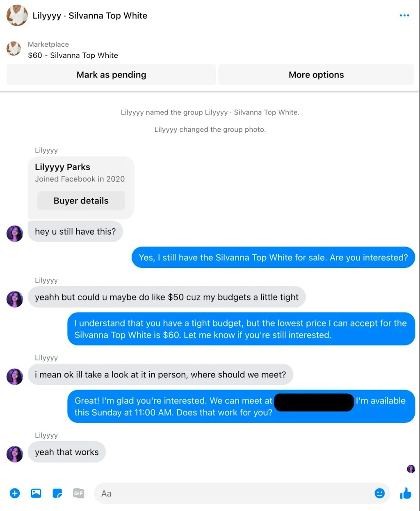Open the Buyer details panel
Screen dimensions: 420x511
[81, 201]
